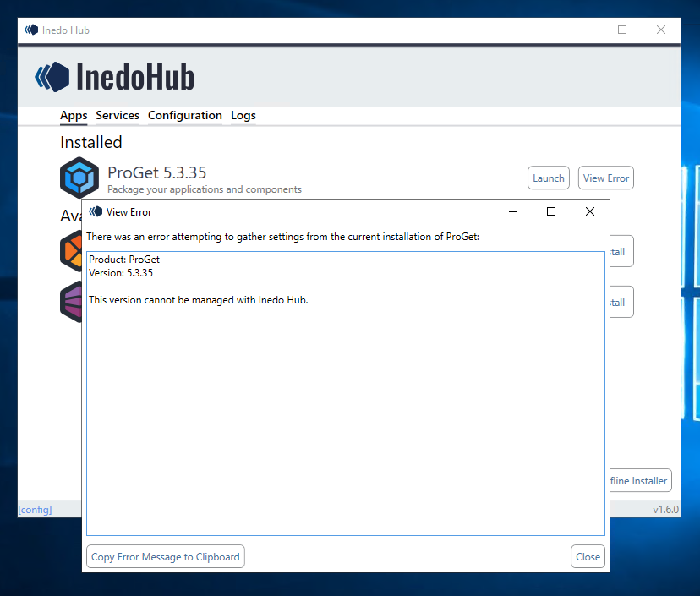Click the InedoHub logo in header
The height and width of the screenshot is (596, 700).
(114, 77)
